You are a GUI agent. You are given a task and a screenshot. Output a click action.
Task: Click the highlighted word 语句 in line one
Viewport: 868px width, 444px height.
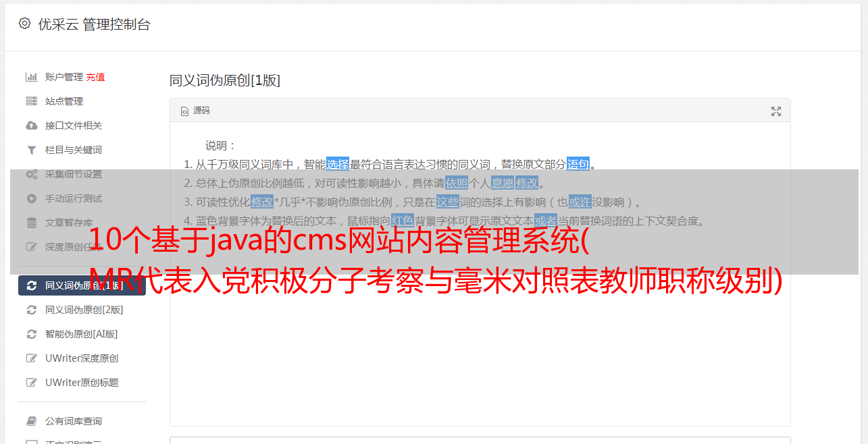point(578,164)
